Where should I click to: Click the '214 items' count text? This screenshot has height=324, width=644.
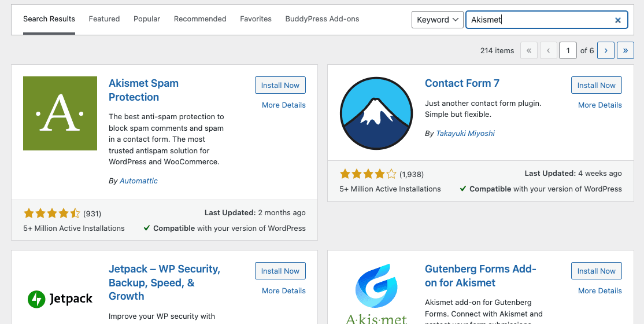tap(497, 50)
